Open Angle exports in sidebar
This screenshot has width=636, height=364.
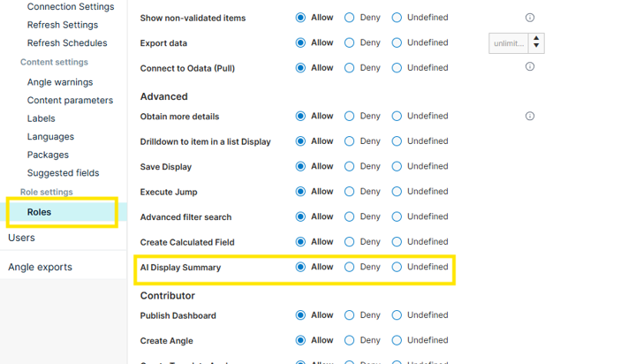[40, 267]
